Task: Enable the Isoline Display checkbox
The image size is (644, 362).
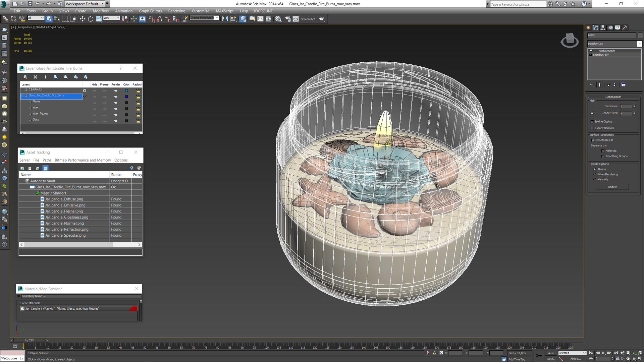Action: pyautogui.click(x=592, y=122)
